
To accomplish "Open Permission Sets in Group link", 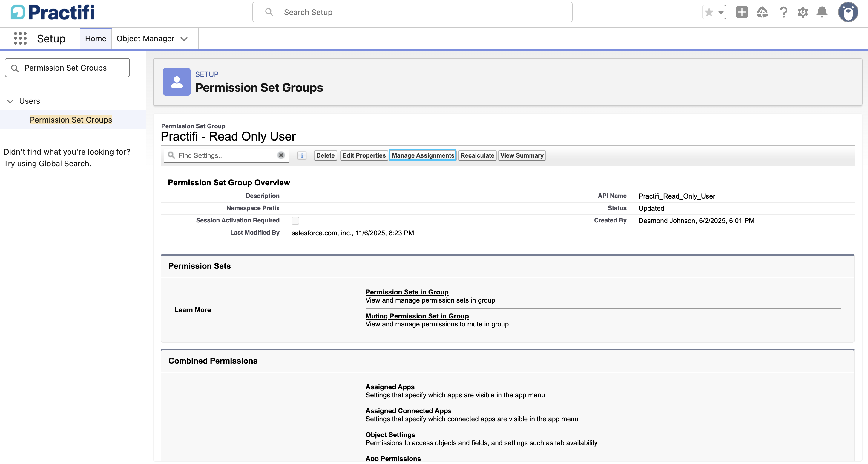I will click(x=407, y=292).
